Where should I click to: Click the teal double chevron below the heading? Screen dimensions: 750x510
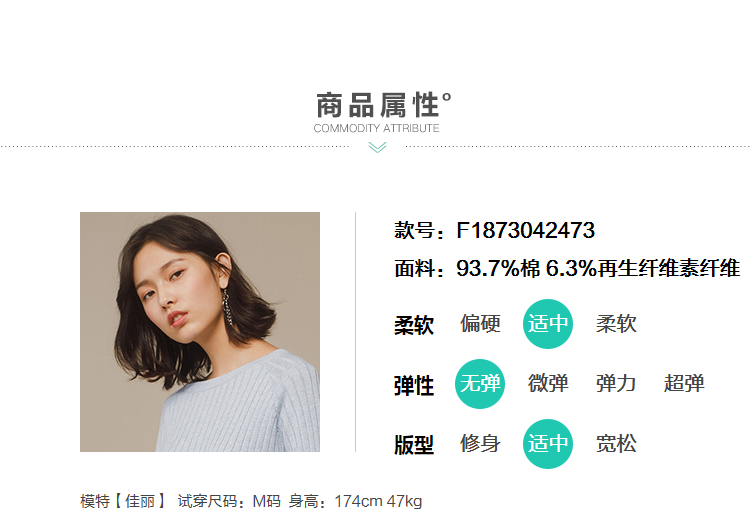click(377, 147)
